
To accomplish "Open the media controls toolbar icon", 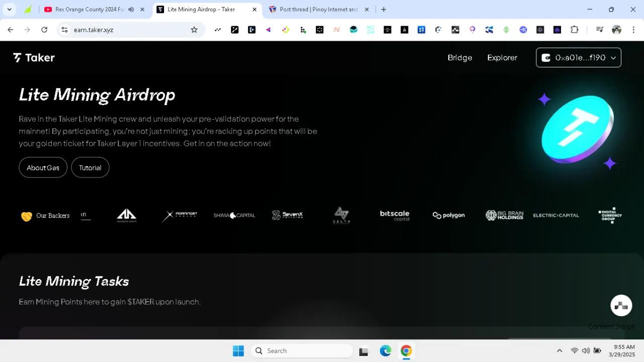I will coord(600,30).
